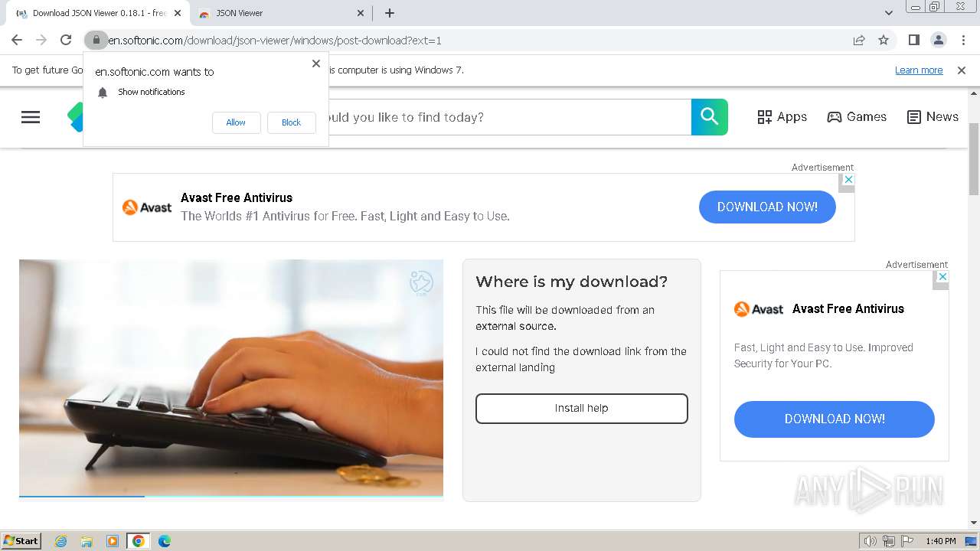Click the site lock icon in address bar
This screenshot has height=551, width=980.
[96, 40]
